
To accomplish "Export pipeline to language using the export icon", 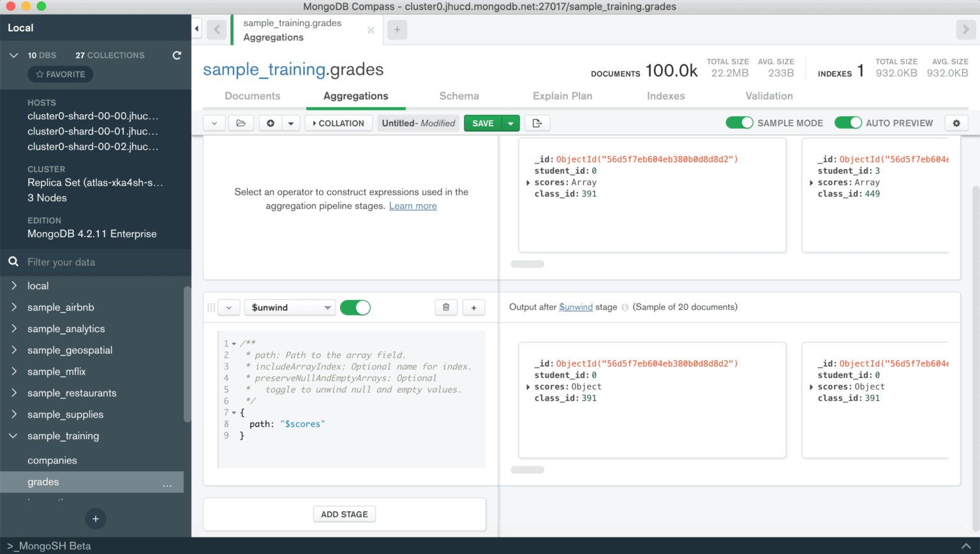I will pos(537,122).
